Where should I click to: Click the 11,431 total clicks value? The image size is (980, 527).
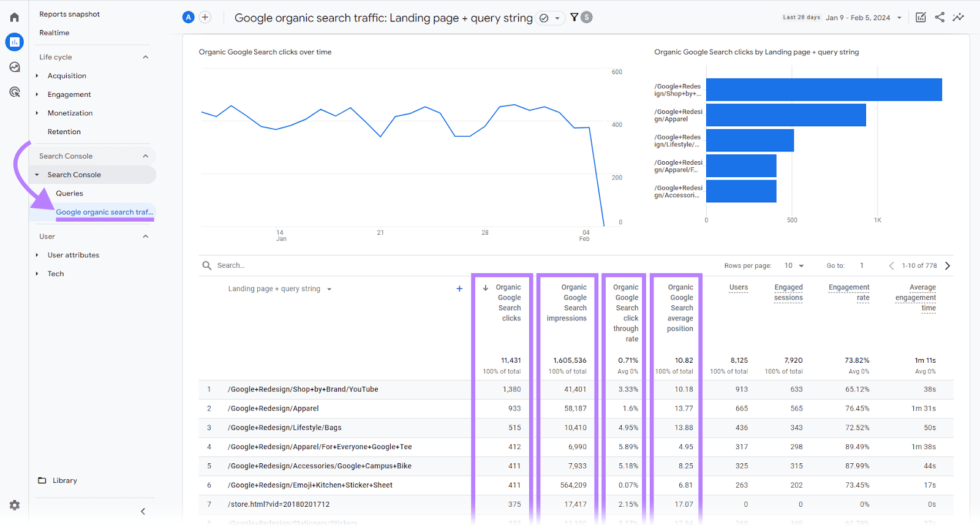pos(511,361)
